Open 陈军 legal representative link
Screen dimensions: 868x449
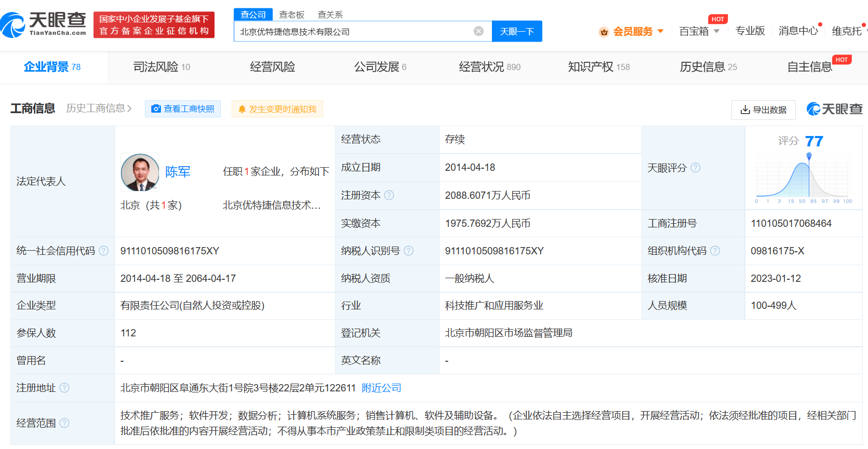(x=178, y=172)
